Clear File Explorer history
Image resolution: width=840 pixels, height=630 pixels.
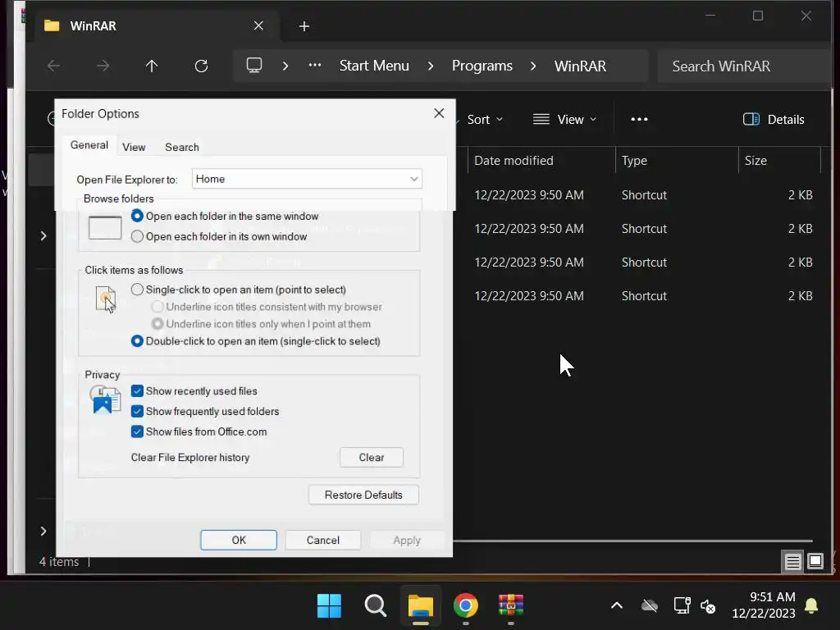point(372,457)
